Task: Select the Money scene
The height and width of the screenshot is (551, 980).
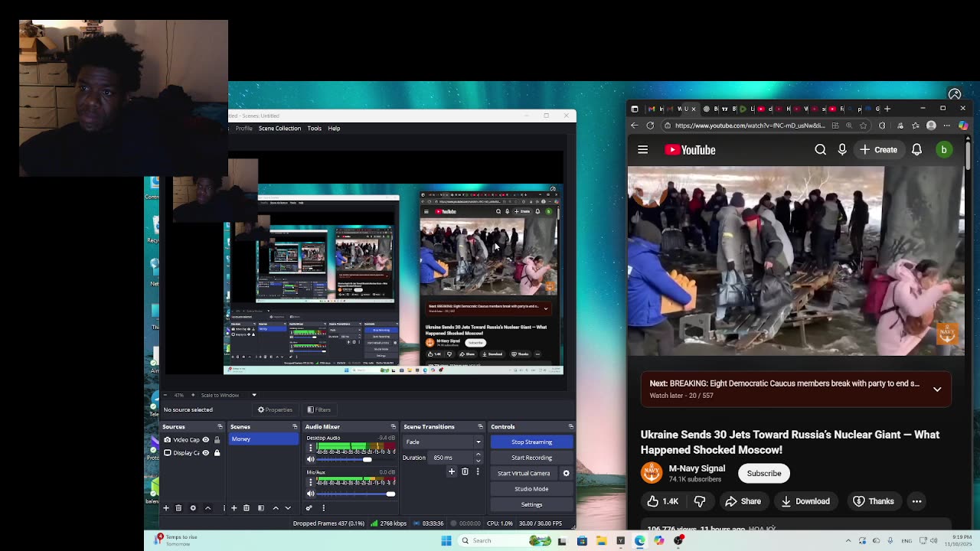Action: [263, 439]
